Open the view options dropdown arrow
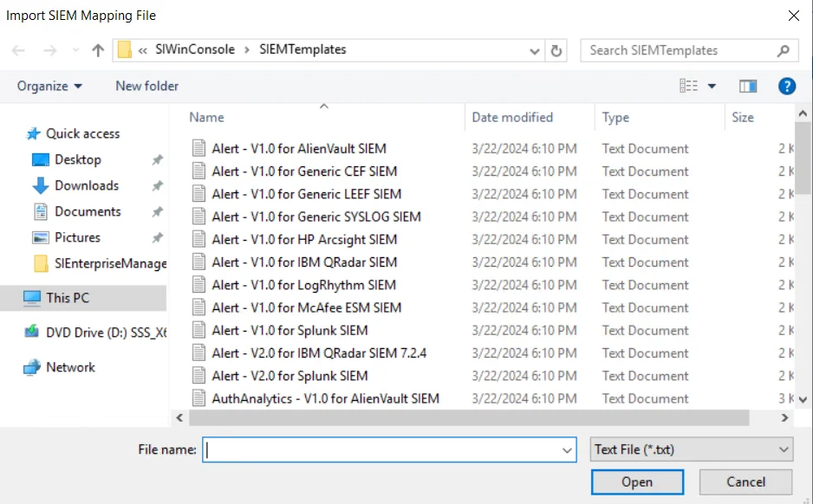Screen dimensions: 813x504 click(712, 86)
